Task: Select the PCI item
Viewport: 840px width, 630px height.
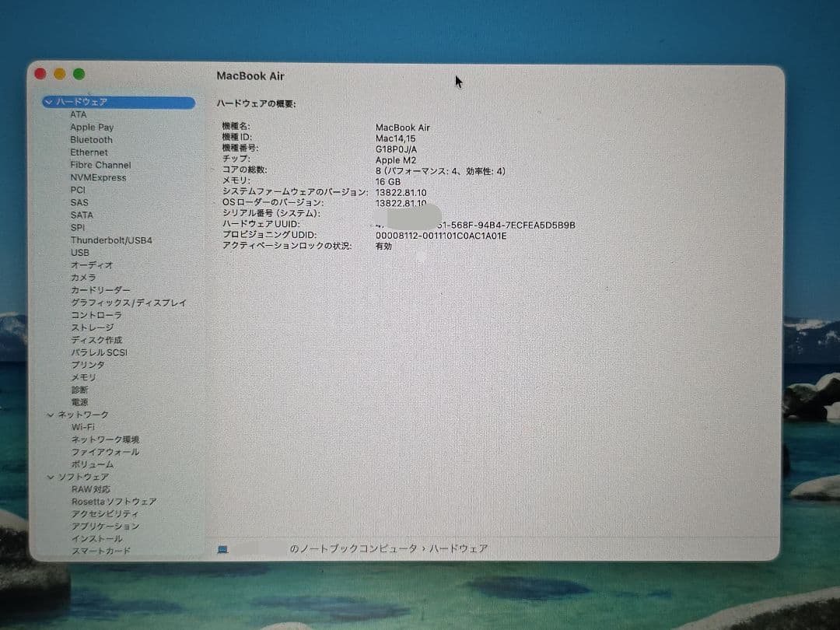Action: pyautogui.click(x=78, y=191)
